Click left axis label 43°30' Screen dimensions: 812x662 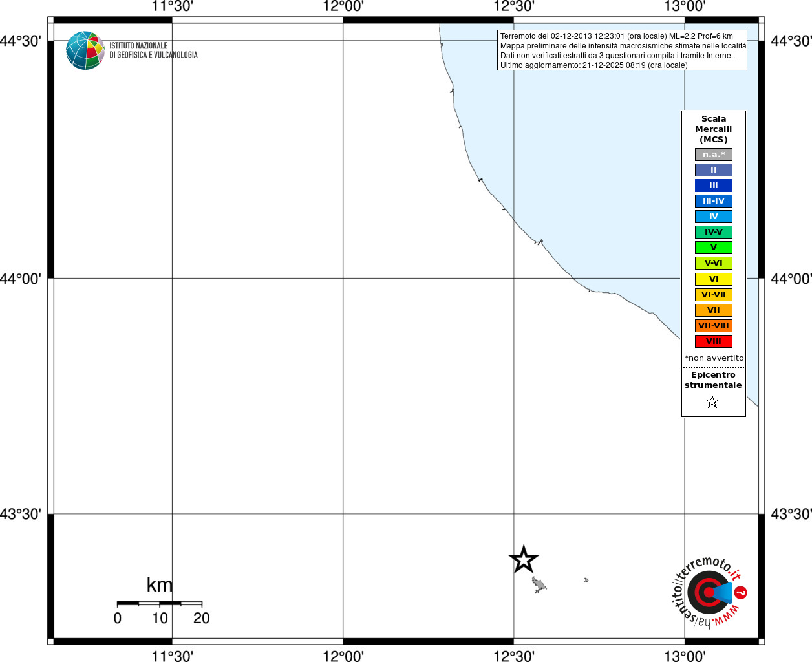20,514
